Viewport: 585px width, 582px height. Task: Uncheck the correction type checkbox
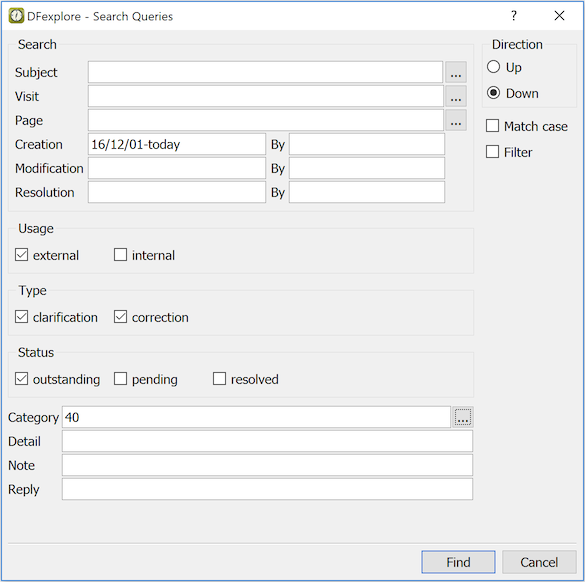pos(120,317)
